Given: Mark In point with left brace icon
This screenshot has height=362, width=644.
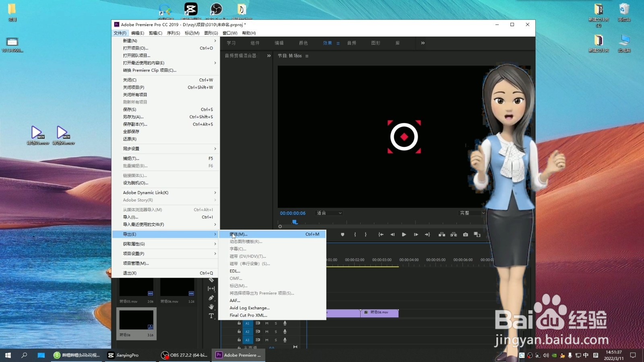Looking at the screenshot, I should click(x=355, y=234).
